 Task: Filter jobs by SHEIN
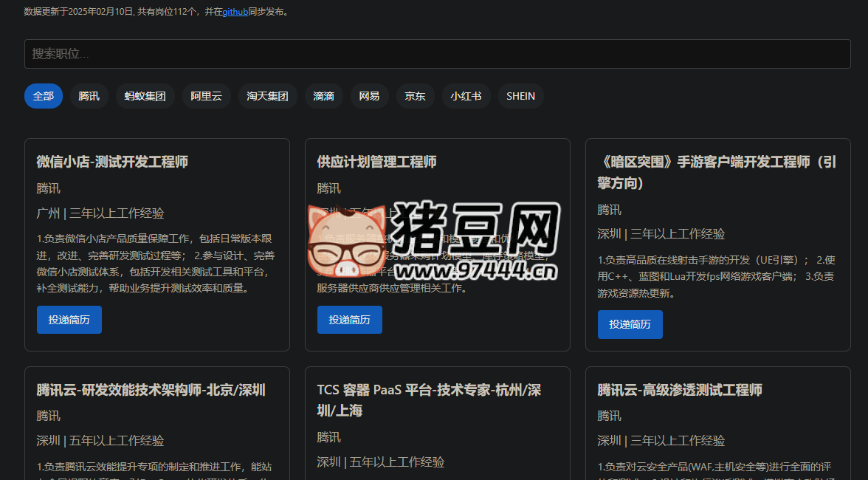coord(520,96)
